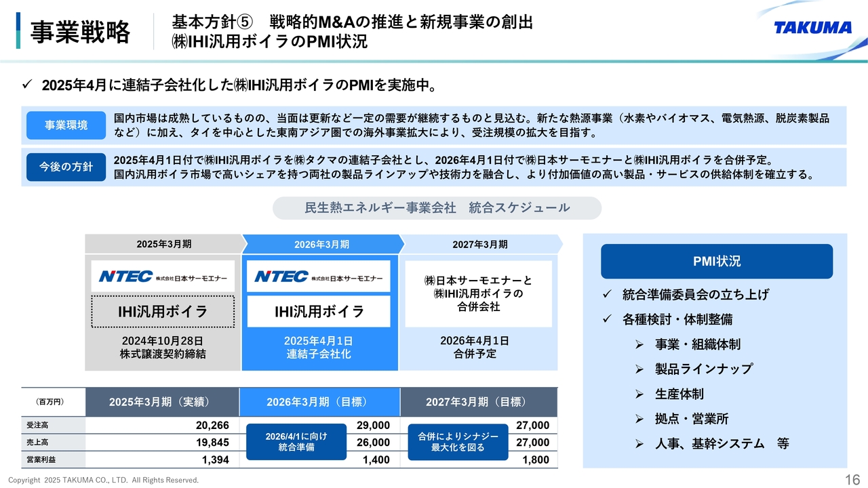Select the IHI汎用ボイラ box in the blue column
Viewport: 868px width, 488px height.
coord(319,312)
